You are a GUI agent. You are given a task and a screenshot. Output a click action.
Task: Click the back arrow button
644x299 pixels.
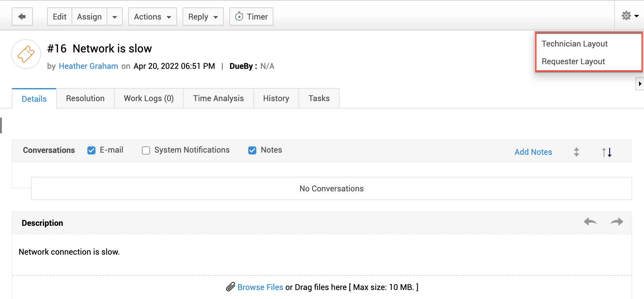tap(22, 16)
